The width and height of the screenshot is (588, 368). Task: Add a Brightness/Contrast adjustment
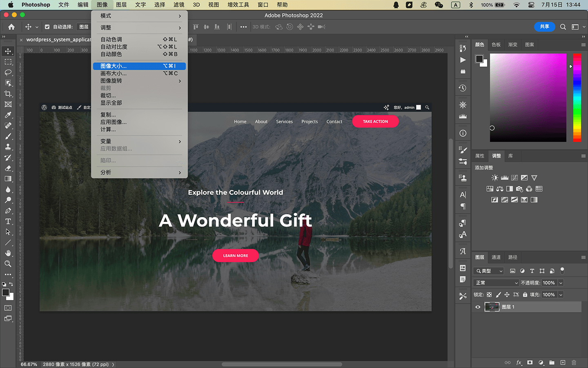tap(495, 178)
